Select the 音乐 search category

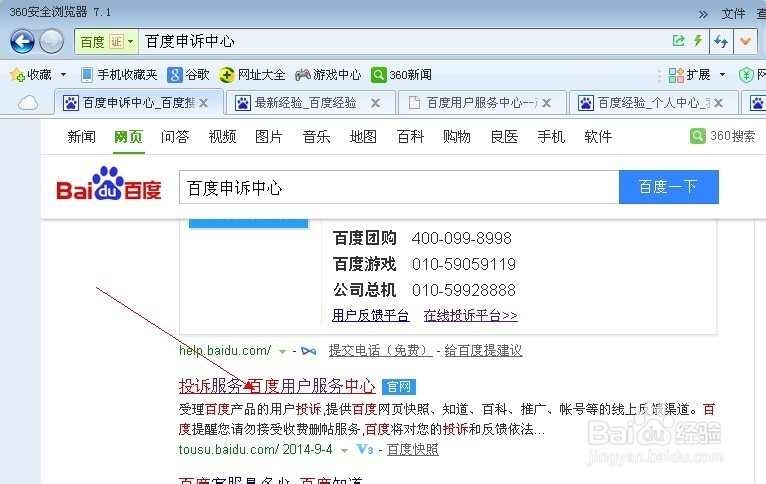317,137
